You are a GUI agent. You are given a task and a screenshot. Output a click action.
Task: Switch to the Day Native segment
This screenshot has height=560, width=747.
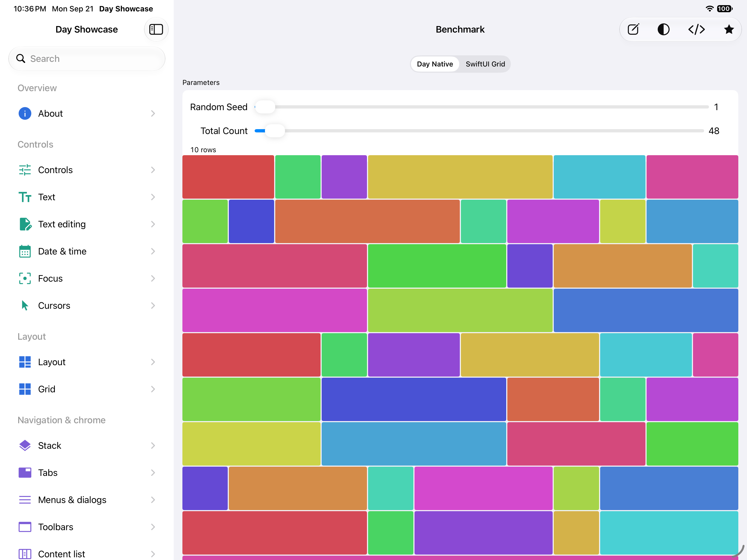point(435,64)
